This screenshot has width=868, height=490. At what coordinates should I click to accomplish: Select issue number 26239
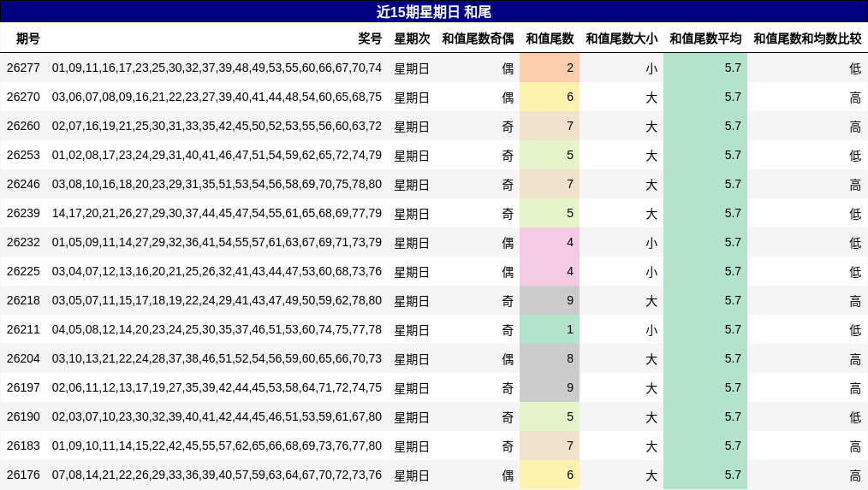(23, 214)
